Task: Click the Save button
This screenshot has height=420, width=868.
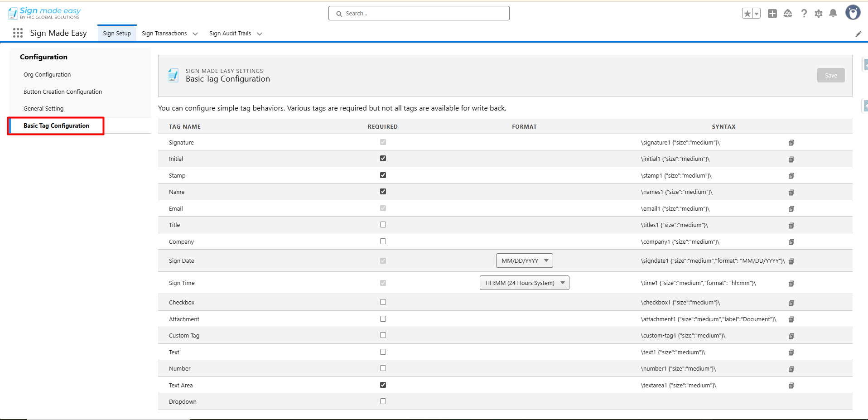Action: point(830,76)
